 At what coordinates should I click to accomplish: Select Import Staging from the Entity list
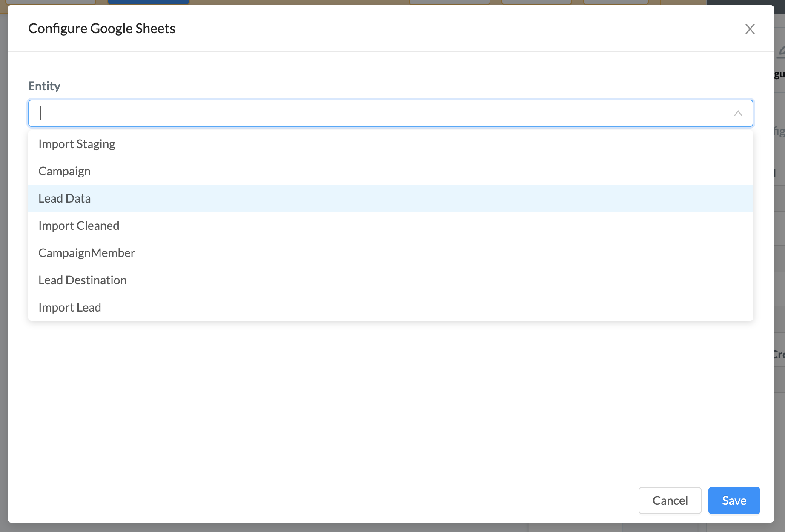[77, 144]
